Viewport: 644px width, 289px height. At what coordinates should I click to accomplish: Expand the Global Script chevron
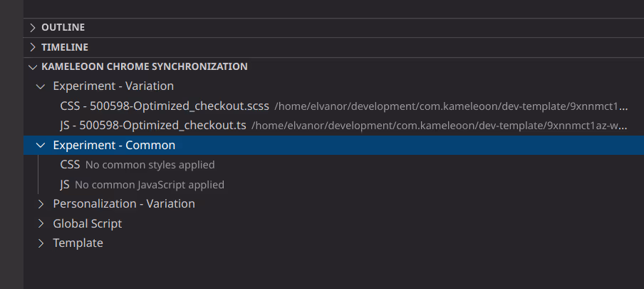pos(40,223)
